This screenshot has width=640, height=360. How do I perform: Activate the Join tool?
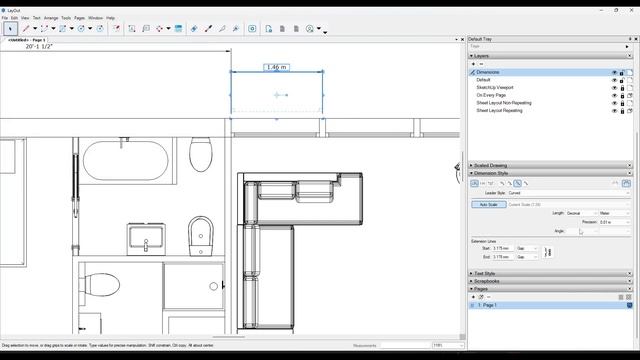click(236, 29)
